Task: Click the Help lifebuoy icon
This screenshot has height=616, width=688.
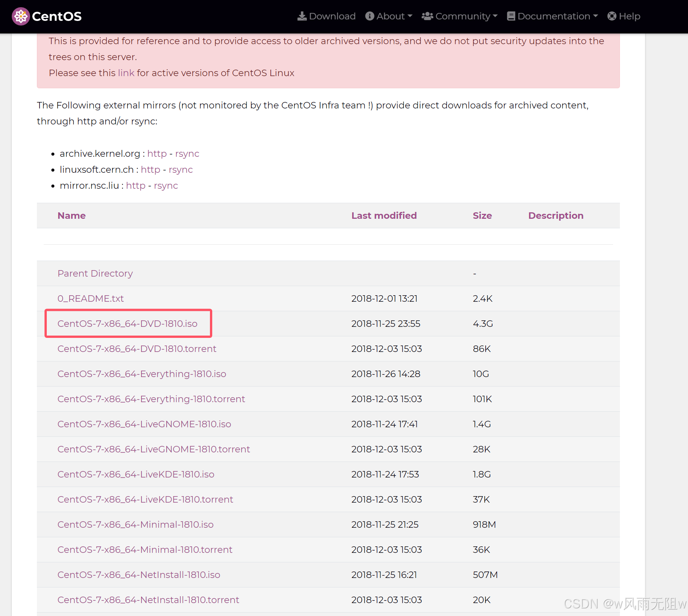Action: click(612, 16)
